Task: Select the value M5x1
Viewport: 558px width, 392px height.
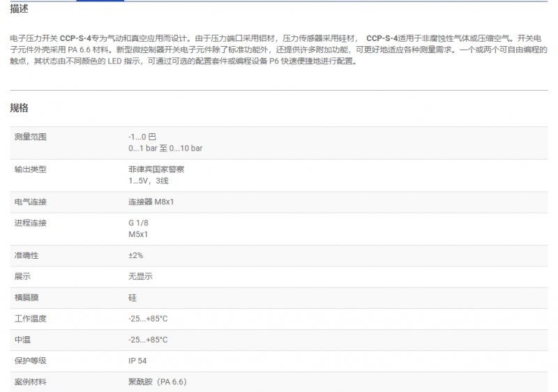Action: [x=138, y=234]
